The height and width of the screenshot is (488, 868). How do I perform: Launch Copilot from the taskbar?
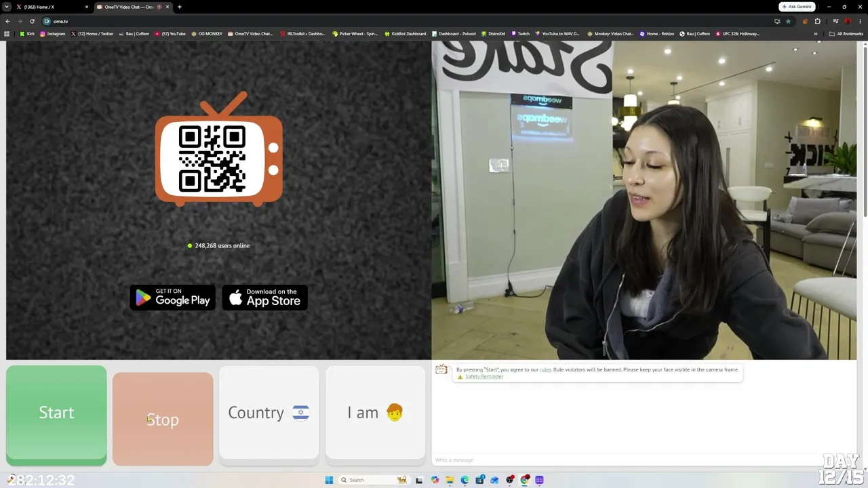pos(435,480)
